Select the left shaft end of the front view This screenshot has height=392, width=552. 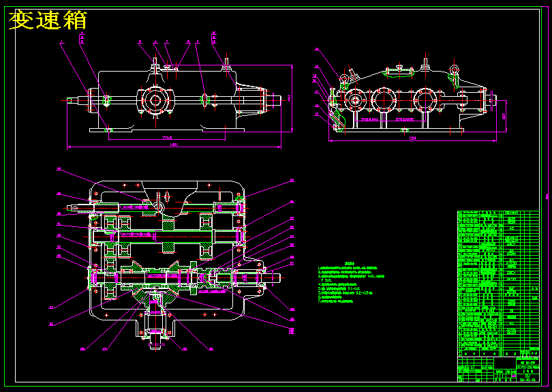(x=76, y=101)
